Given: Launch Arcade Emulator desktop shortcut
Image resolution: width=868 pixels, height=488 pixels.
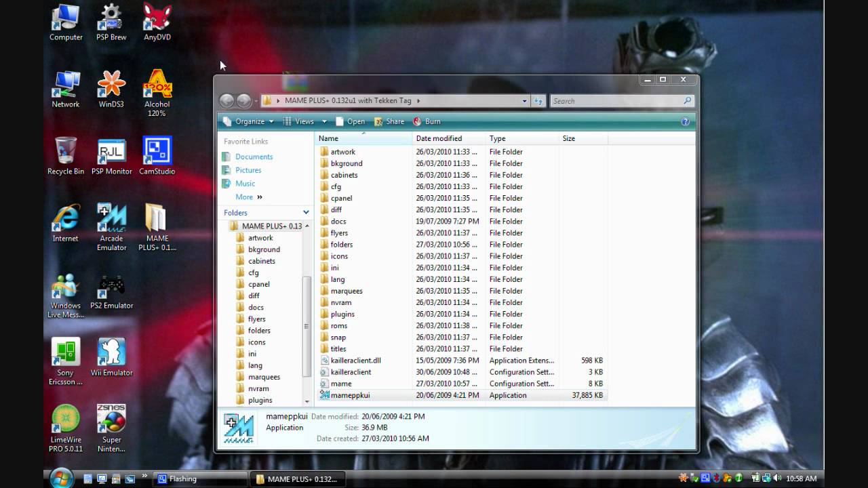Looking at the screenshot, I should (x=111, y=228).
